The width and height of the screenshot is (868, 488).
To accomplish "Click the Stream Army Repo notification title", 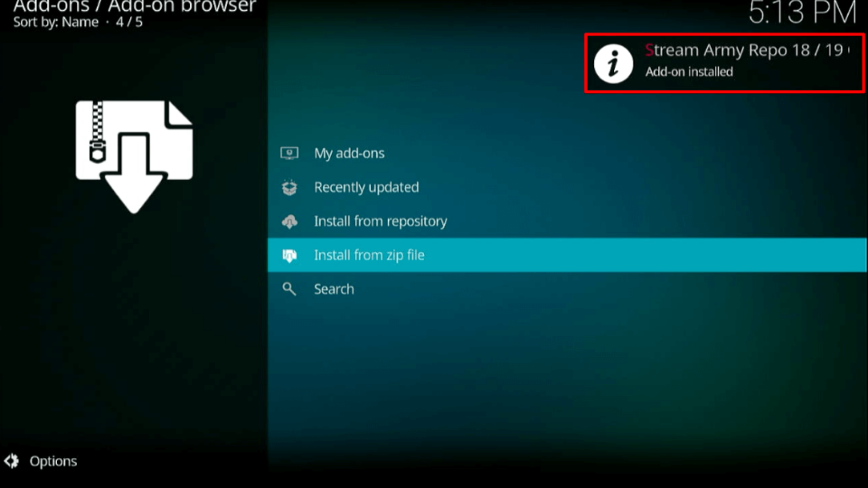I will point(746,51).
